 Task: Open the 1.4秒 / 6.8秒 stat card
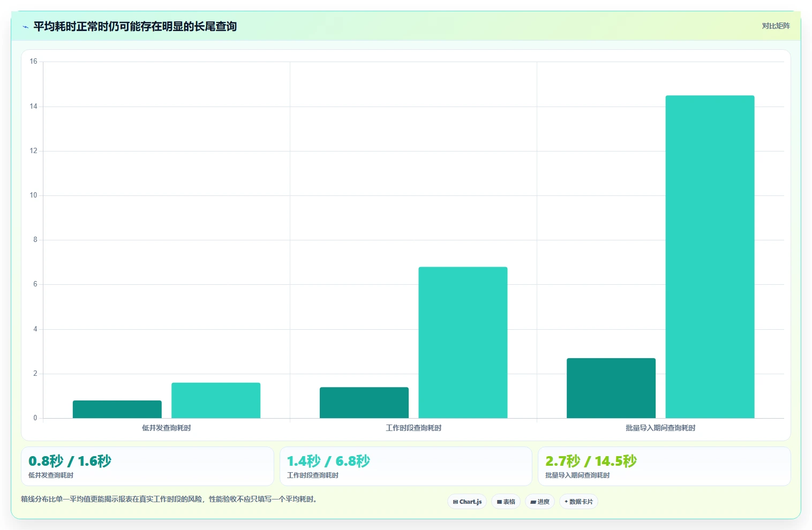pyautogui.click(x=405, y=466)
